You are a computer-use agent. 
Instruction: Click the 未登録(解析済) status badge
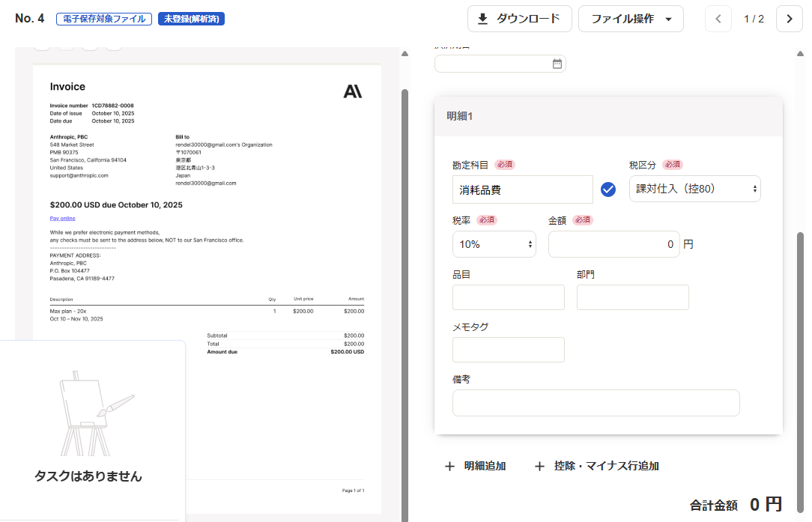(x=191, y=19)
